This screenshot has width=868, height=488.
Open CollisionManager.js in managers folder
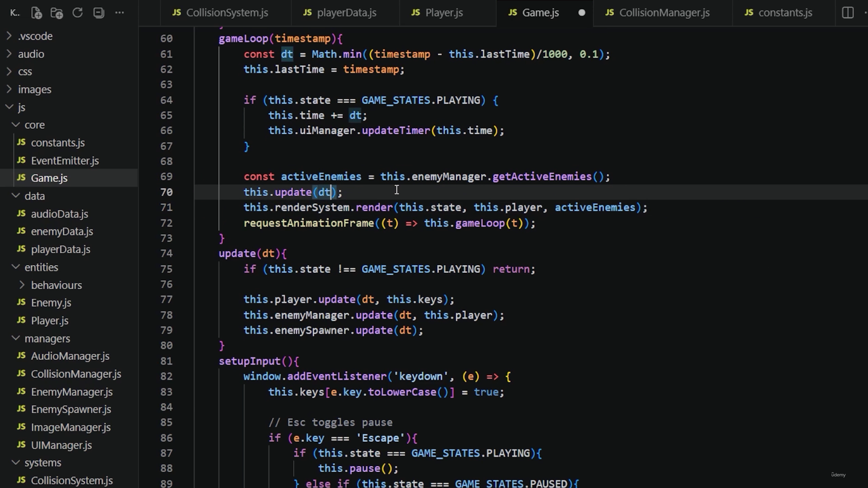click(69, 374)
